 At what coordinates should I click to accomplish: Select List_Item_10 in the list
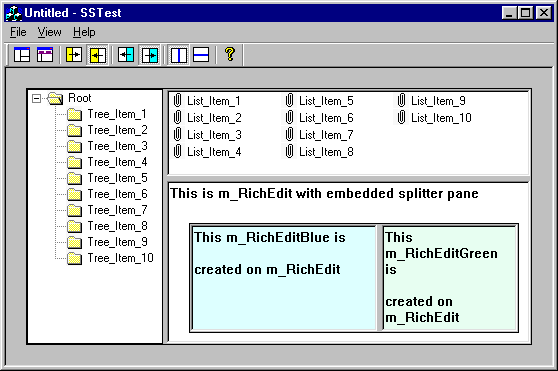(x=441, y=118)
